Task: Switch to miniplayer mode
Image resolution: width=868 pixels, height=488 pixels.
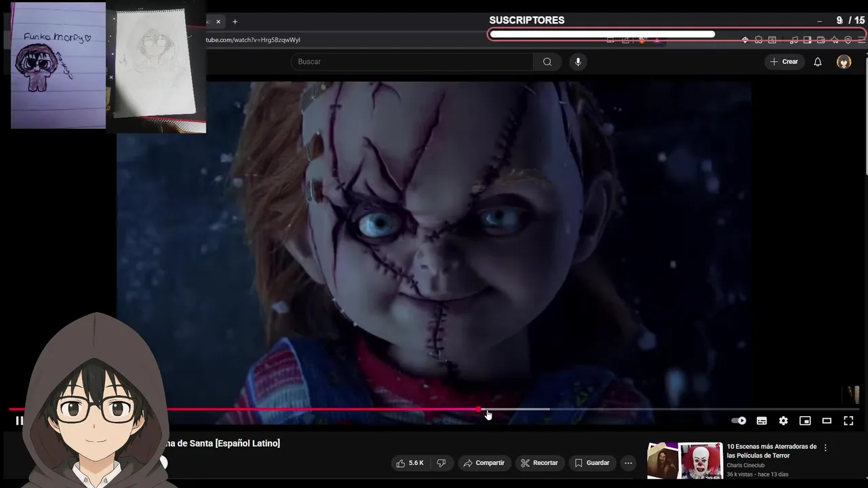Action: tap(805, 421)
